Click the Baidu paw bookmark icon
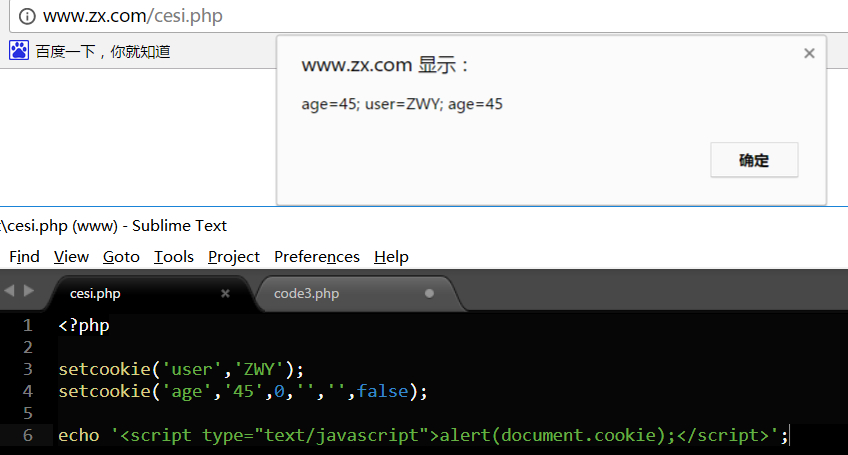 click(19, 50)
